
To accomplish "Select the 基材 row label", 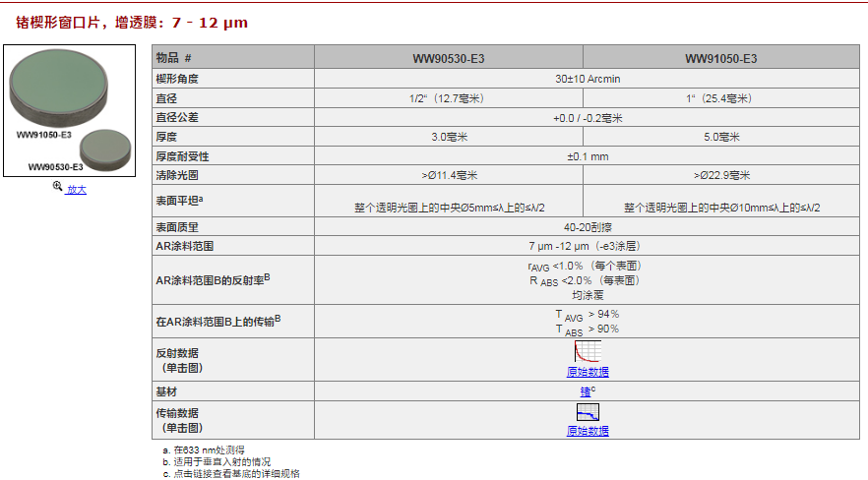I will click(166, 391).
